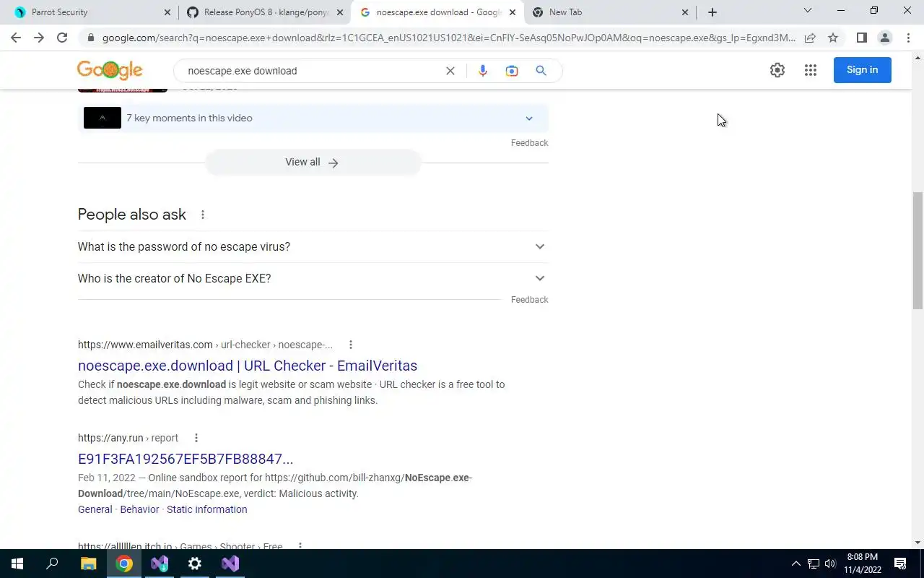The image size is (924, 578).
Task: Open the browser side panel
Action: point(861,38)
